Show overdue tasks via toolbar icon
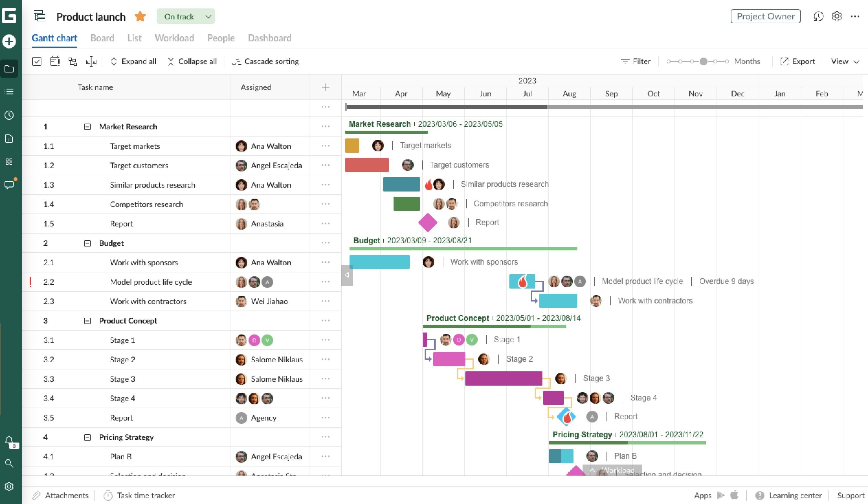868x504 pixels. coord(55,61)
